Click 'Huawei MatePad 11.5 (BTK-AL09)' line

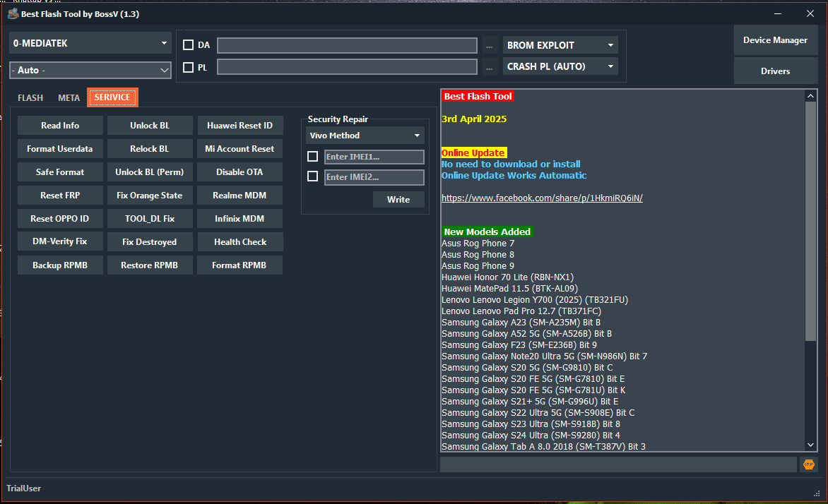[509, 289]
